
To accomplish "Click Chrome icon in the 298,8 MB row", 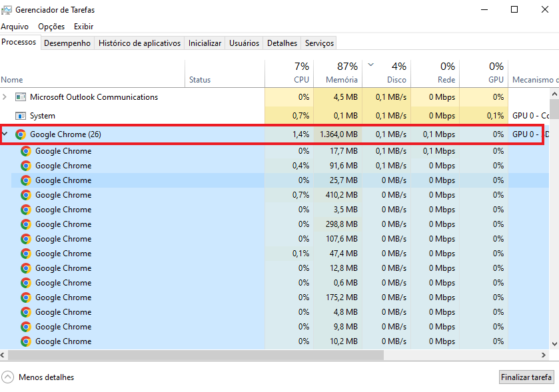I will coord(26,224).
